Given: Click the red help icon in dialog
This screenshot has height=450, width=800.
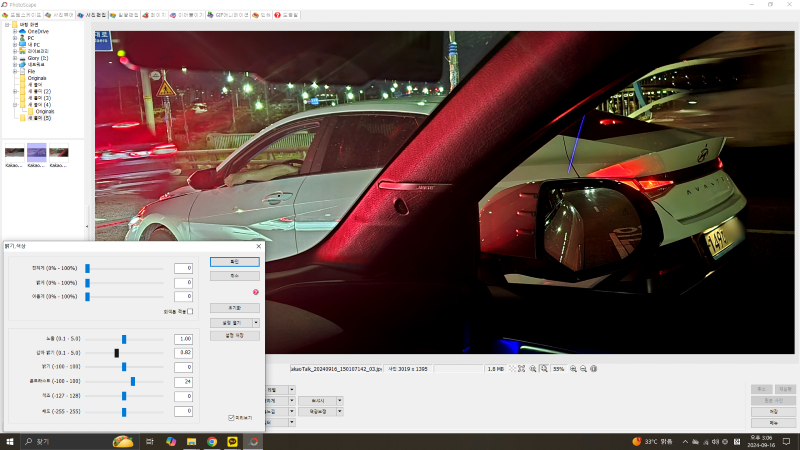Looking at the screenshot, I should pyautogui.click(x=255, y=292).
